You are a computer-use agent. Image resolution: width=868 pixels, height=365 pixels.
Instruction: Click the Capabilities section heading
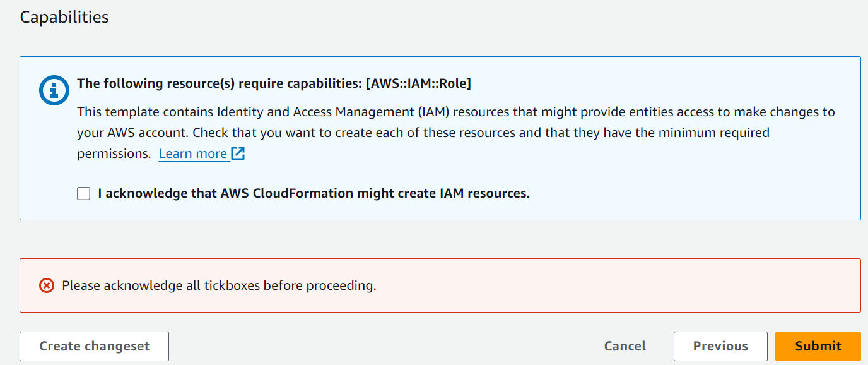(x=64, y=17)
